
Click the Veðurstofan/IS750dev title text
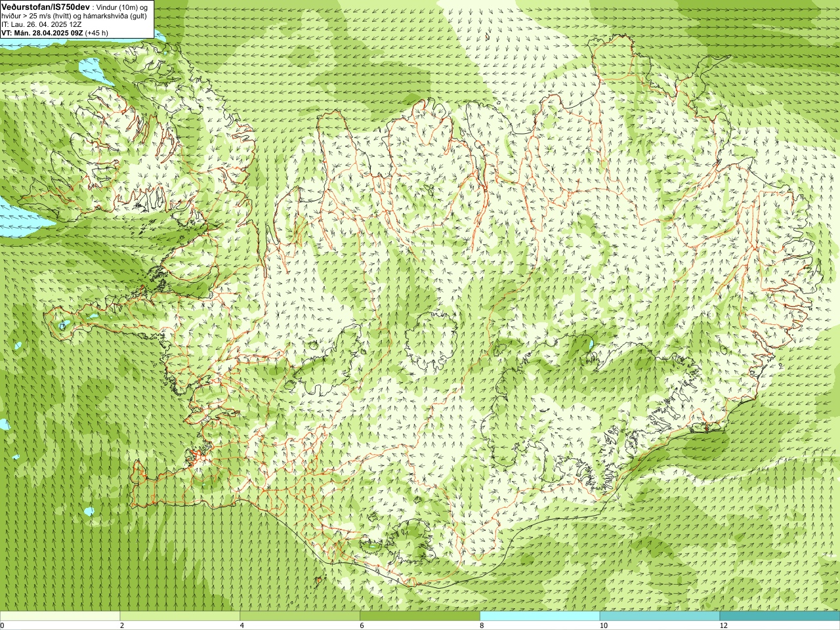44,7
